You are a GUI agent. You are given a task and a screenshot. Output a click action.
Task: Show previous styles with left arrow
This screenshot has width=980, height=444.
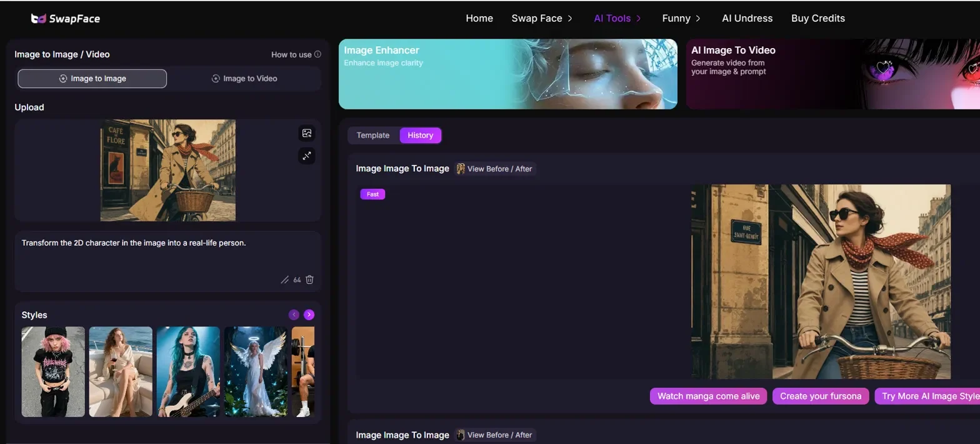coord(294,315)
